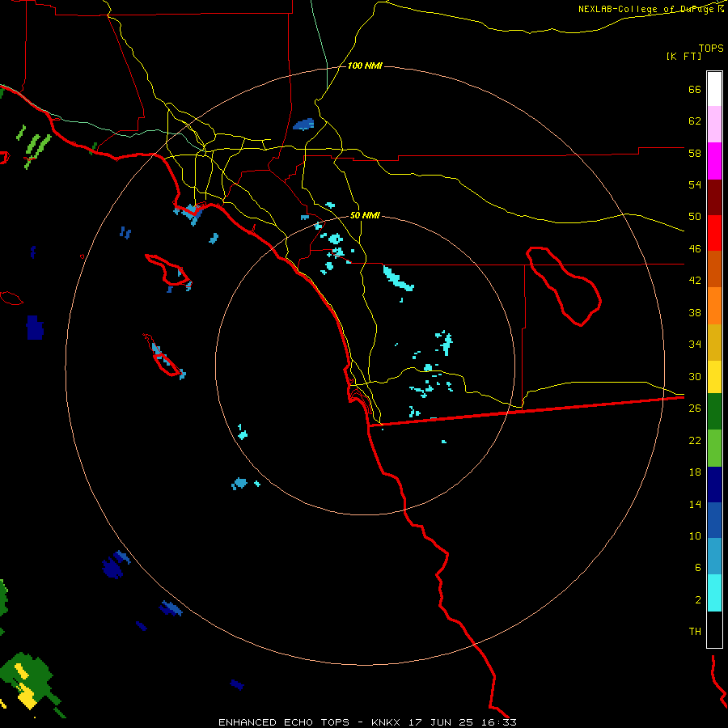Click the legend value 30

[x=695, y=376]
